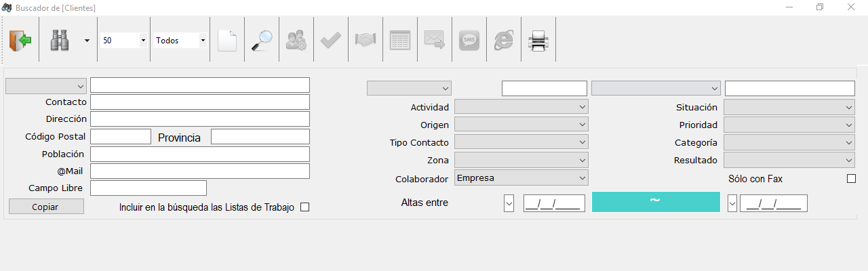Click the blank new document icon
Image resolution: width=868 pixels, height=271 pixels.
click(227, 41)
